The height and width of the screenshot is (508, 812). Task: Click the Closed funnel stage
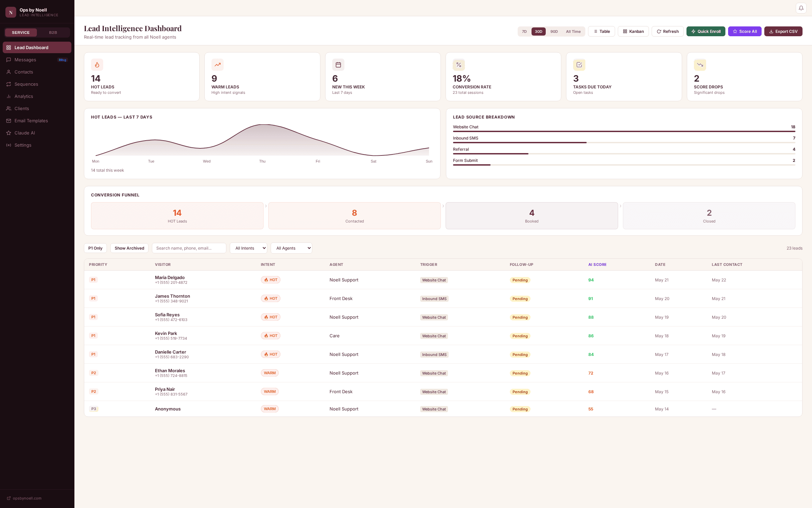click(x=709, y=216)
